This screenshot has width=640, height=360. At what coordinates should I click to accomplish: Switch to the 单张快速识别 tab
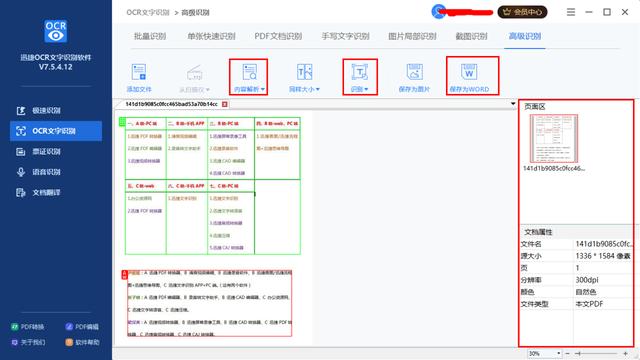pyautogui.click(x=211, y=36)
